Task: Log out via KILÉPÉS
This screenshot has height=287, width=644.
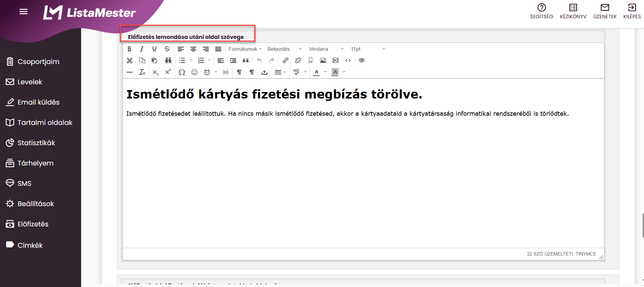Action: [632, 11]
